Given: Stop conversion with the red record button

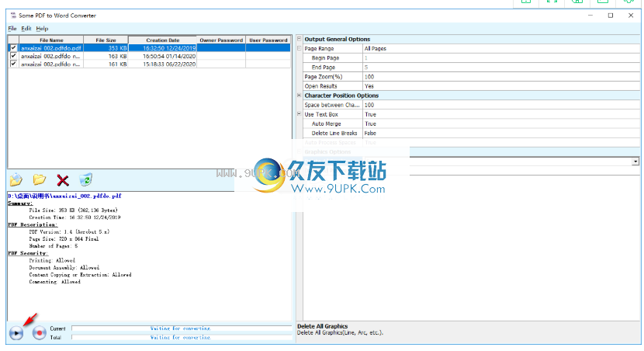Looking at the screenshot, I should tap(40, 333).
